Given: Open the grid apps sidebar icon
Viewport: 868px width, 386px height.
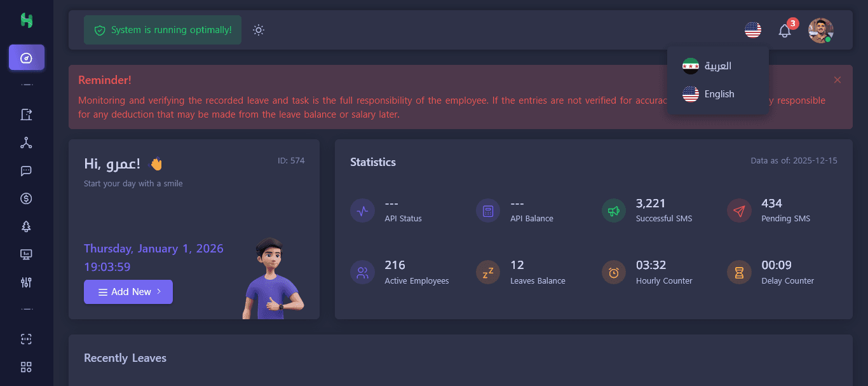Looking at the screenshot, I should pyautogui.click(x=26, y=367).
